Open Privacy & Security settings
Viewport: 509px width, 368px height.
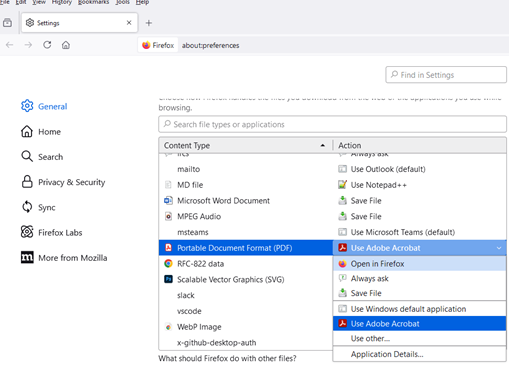(63, 182)
